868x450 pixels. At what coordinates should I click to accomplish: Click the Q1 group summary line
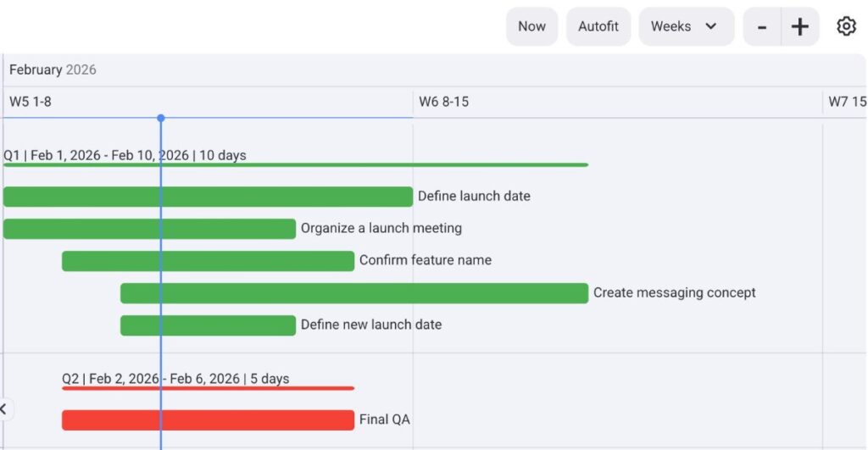[x=295, y=164]
